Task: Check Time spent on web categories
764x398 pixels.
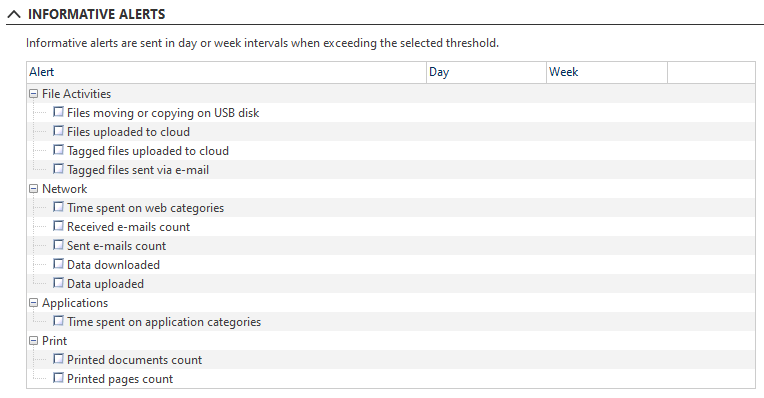Action: (58, 207)
